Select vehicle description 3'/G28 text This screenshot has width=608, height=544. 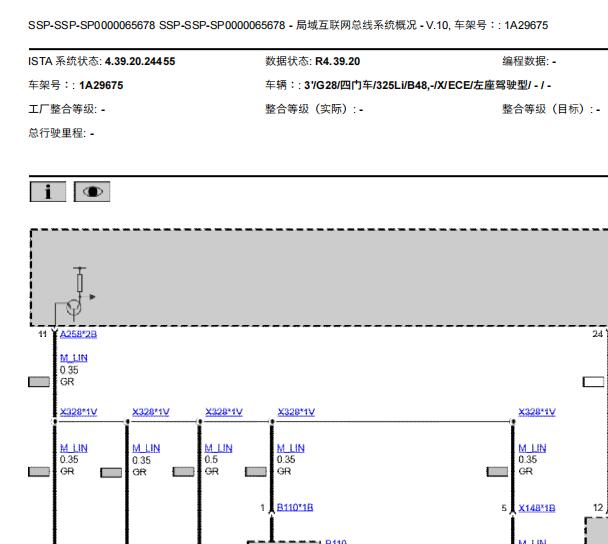427,85
